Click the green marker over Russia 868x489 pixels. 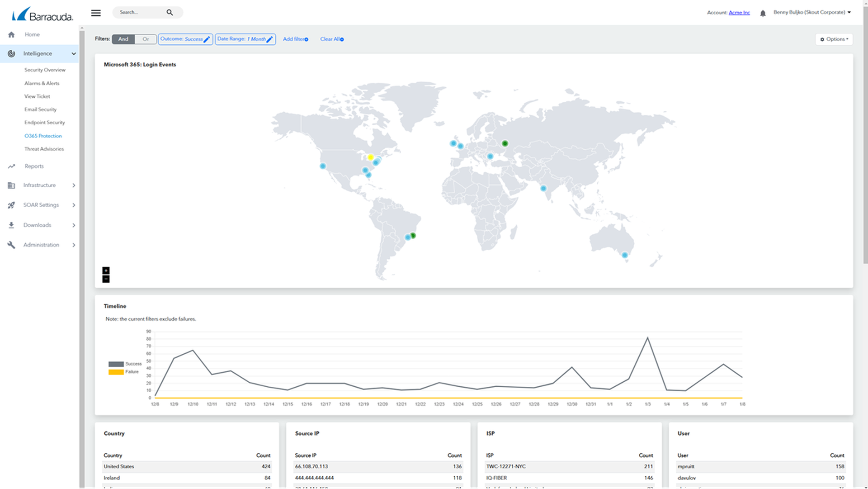[505, 143]
